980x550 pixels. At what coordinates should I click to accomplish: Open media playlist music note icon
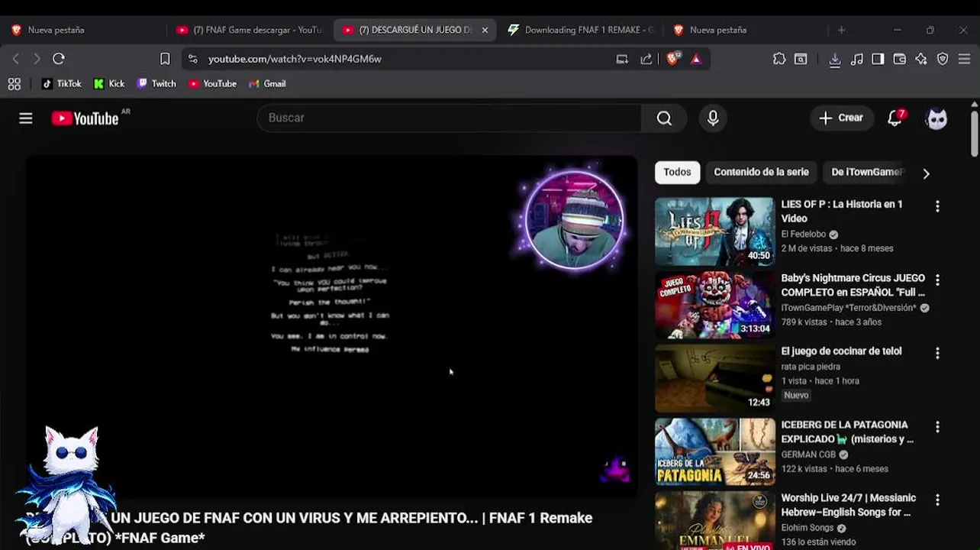857,59
